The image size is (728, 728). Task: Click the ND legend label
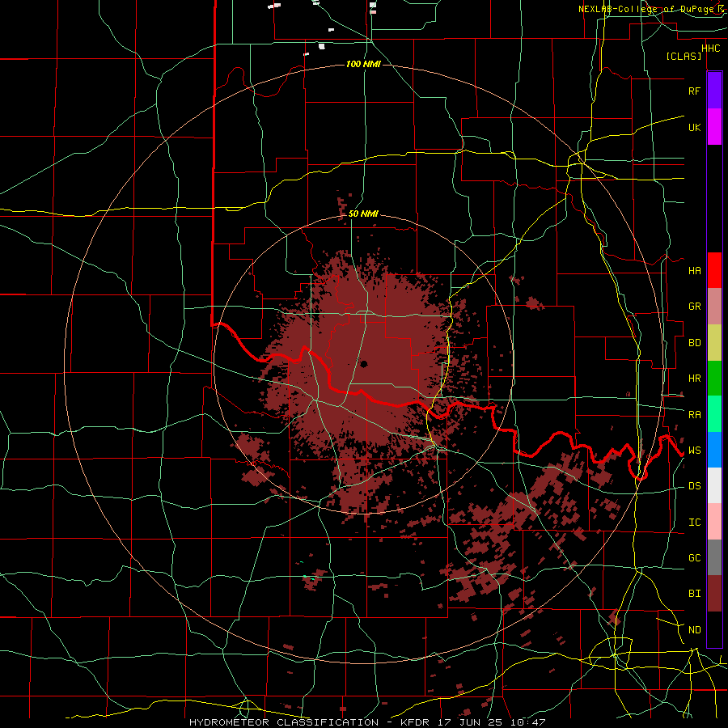click(694, 629)
